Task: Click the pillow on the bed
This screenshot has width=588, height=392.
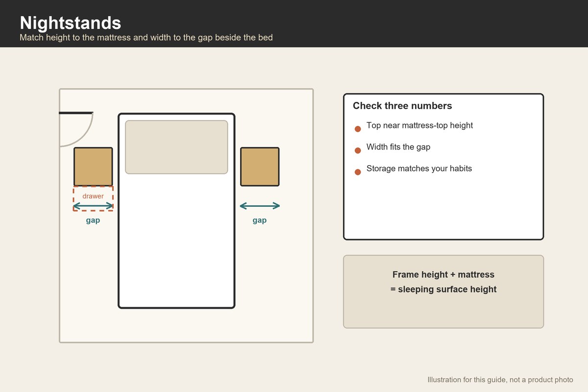Action: click(x=176, y=147)
